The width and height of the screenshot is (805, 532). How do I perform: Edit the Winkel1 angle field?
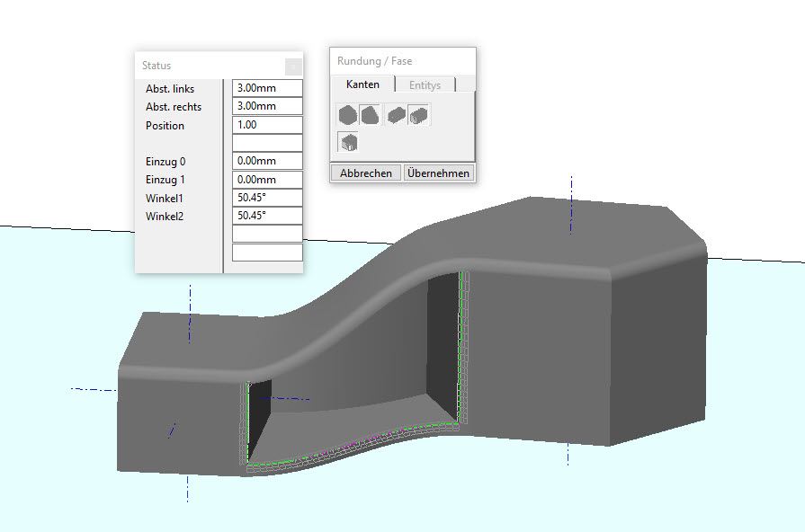click(267, 198)
